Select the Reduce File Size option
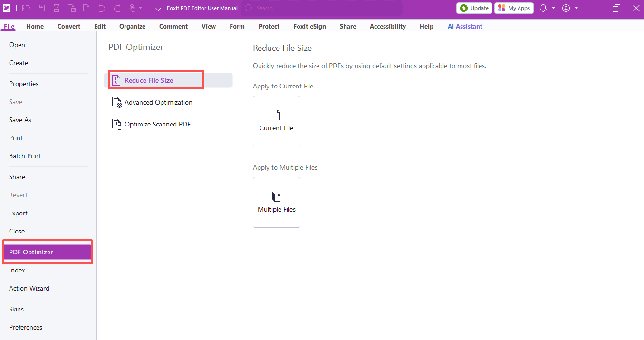Screen dimensions: 644x340 point(168,80)
